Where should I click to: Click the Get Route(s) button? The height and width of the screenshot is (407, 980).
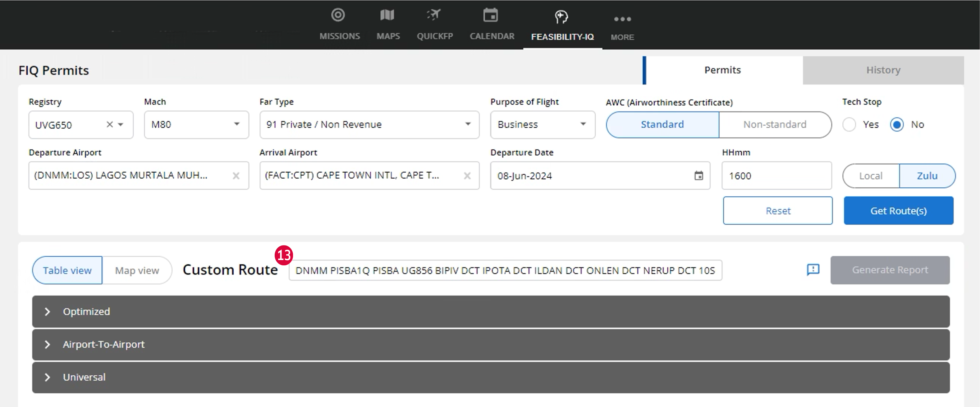[898, 210]
